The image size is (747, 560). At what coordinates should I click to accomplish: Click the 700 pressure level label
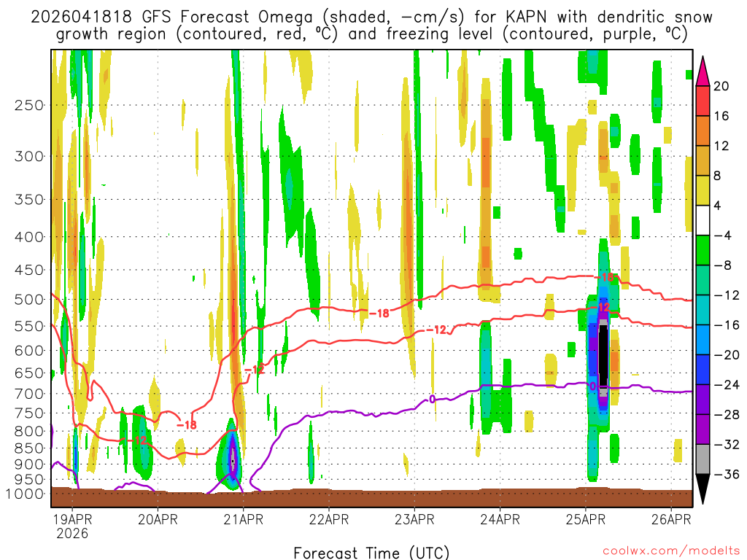pos(29,394)
